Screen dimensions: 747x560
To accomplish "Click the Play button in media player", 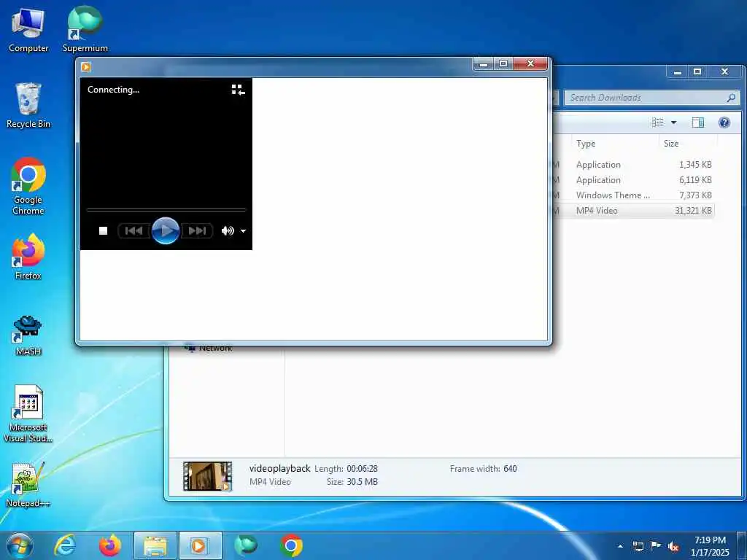I will [x=166, y=231].
